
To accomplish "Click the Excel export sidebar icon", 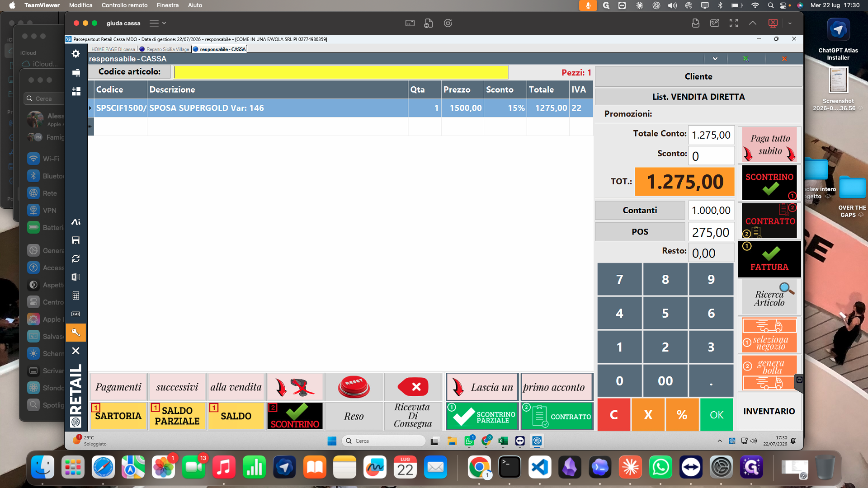I will click(76, 277).
